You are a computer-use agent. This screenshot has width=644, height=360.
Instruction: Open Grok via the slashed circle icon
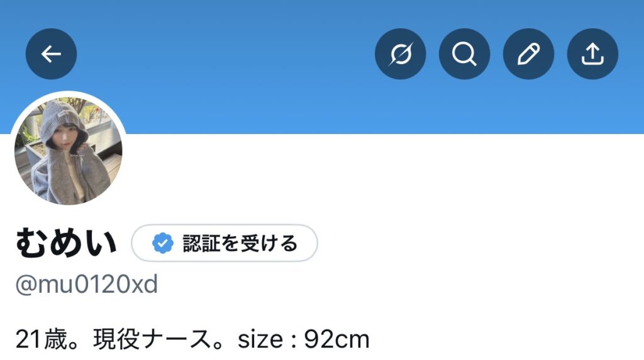[401, 54]
